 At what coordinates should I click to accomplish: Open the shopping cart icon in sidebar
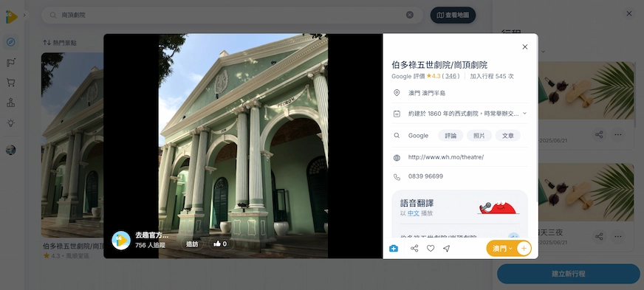(10, 83)
